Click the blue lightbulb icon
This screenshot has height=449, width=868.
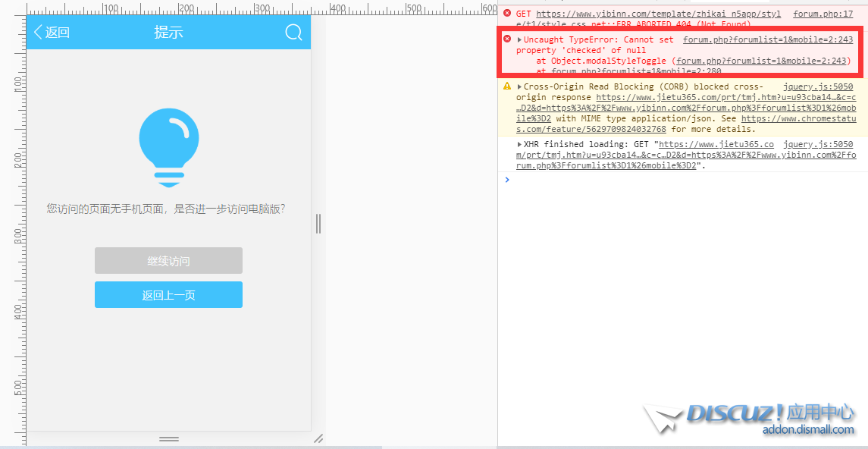click(168, 148)
